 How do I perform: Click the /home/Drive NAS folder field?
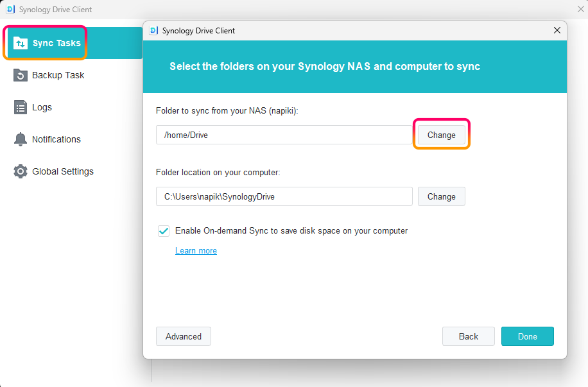[x=284, y=135]
